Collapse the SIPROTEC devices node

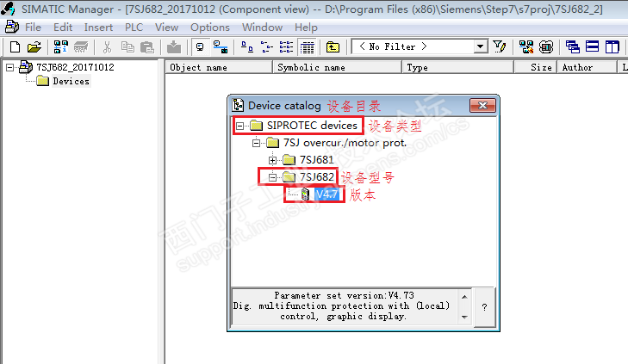(x=239, y=126)
